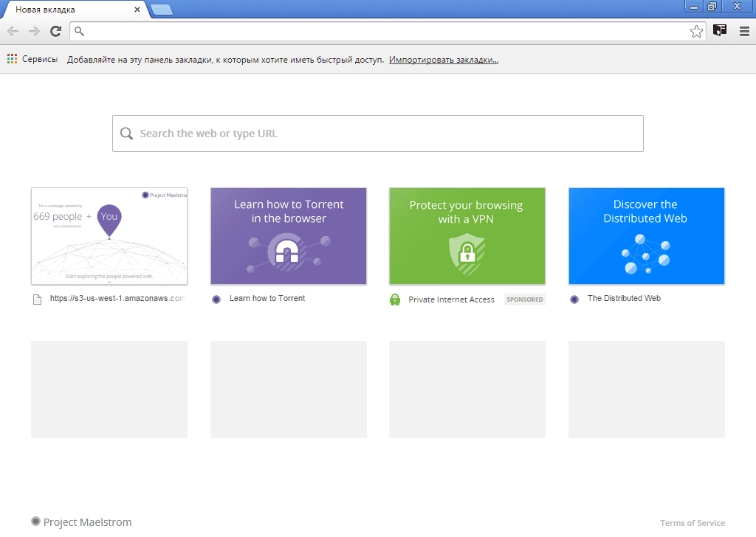The width and height of the screenshot is (756, 537).
Task: Restore down the browser window
Action: pos(712,7)
